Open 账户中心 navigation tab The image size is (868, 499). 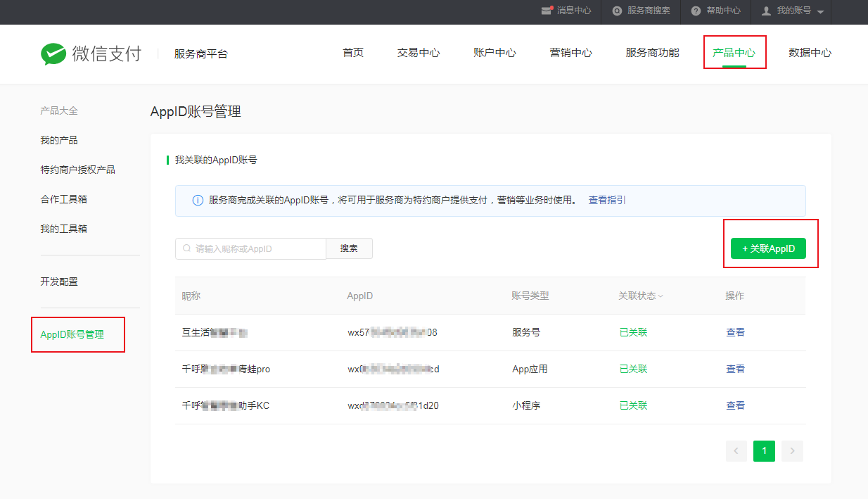(494, 53)
